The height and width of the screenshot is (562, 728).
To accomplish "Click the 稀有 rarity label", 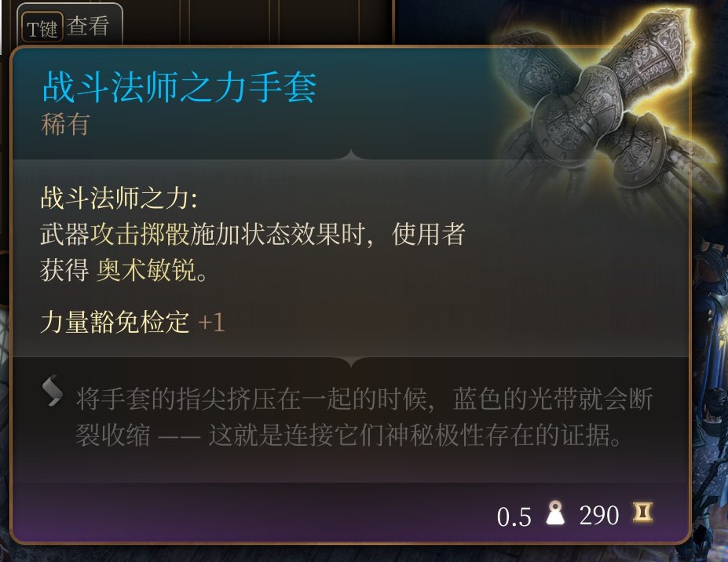I will [65, 124].
